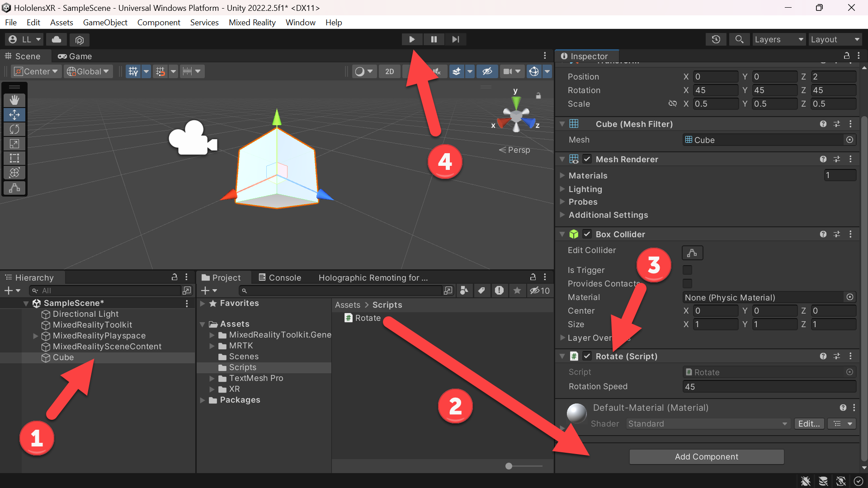The height and width of the screenshot is (488, 868).
Task: Click the Unity cloud icon in toolbar
Action: pos(57,39)
